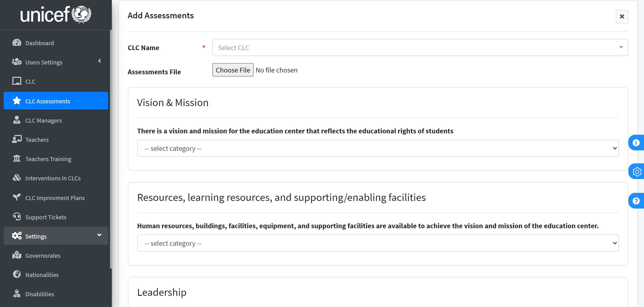Image resolution: width=644 pixels, height=307 pixels.
Task: Open the blue info side button
Action: point(636,143)
